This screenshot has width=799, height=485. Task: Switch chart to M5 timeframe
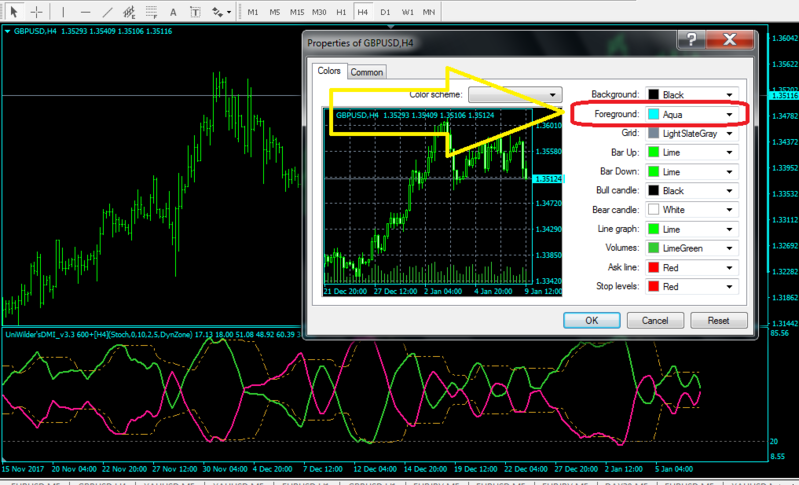point(275,11)
